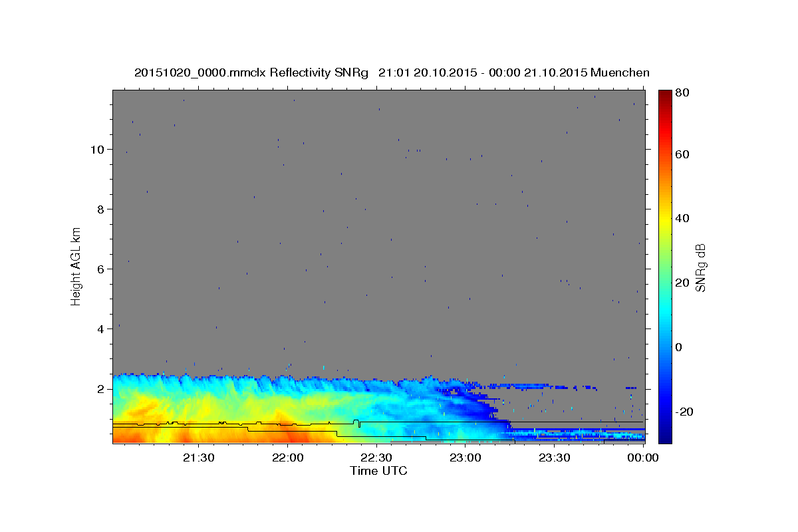Screen dimensions: 798x532
Task: Click the 22:30 time tick label
Action: (376, 458)
